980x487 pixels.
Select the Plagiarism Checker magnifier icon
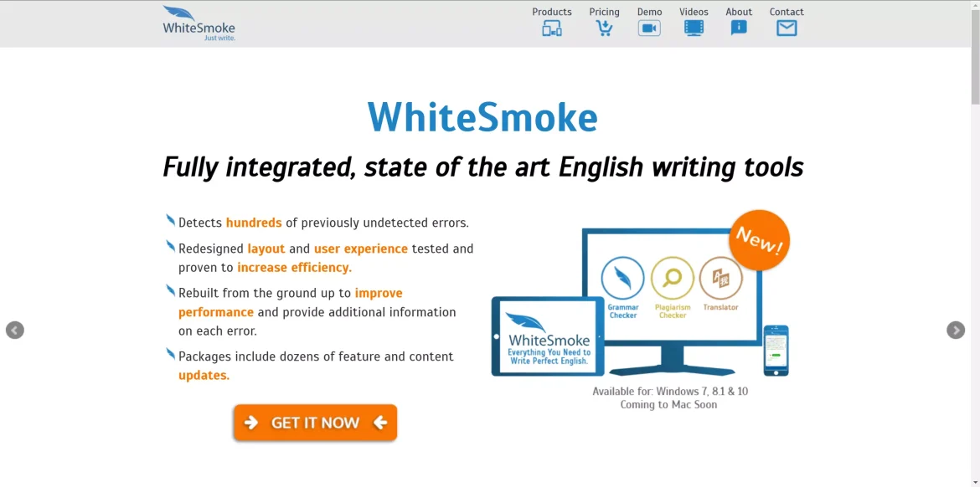tap(672, 278)
